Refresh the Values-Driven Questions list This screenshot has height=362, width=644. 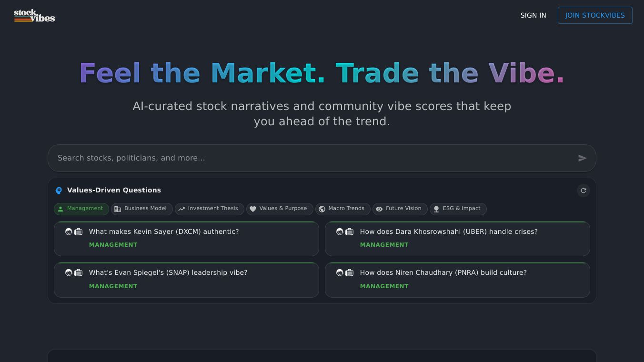point(583,191)
